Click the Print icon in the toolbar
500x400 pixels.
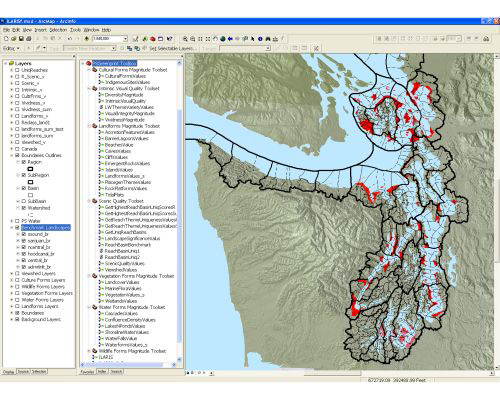[29, 39]
